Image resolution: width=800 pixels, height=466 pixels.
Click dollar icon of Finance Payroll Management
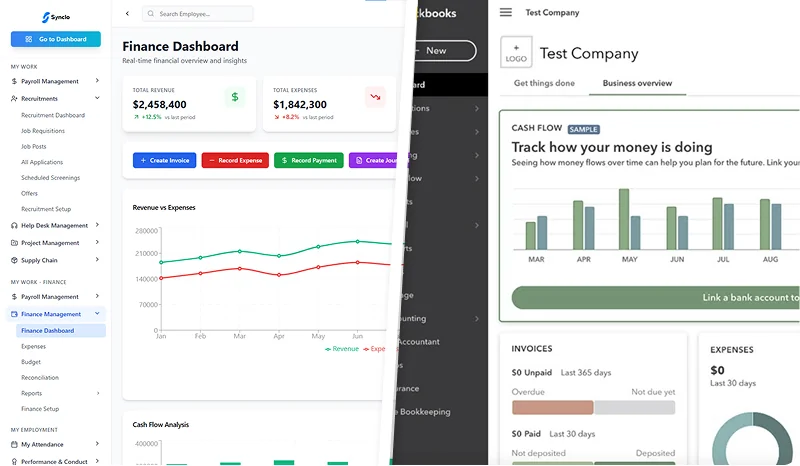[x=14, y=297]
